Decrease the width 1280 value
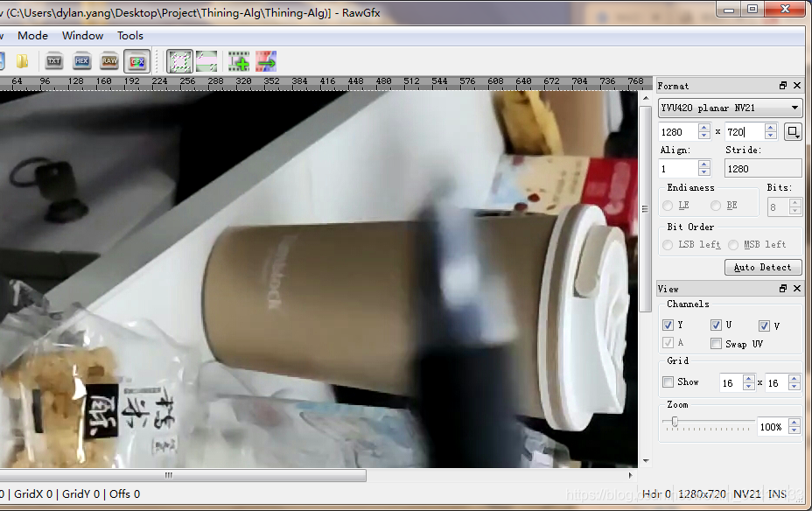Viewport: 812px width, 511px height. coord(703,136)
